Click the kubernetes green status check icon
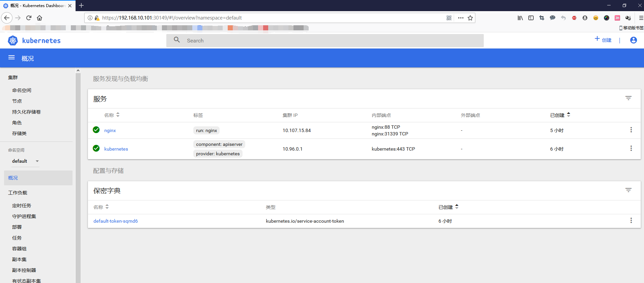This screenshot has height=283, width=644. tap(96, 148)
